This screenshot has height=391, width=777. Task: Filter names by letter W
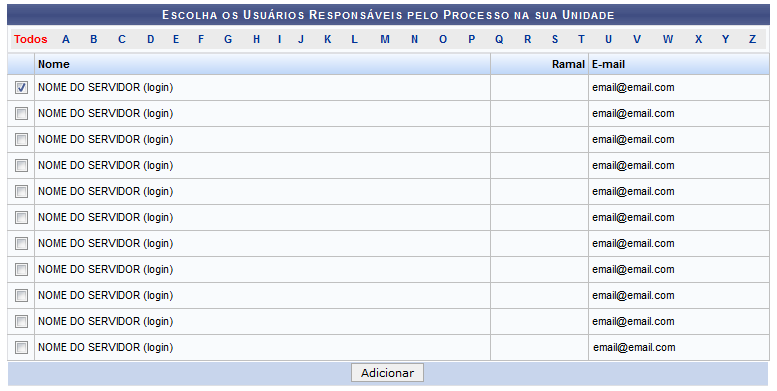pos(668,39)
